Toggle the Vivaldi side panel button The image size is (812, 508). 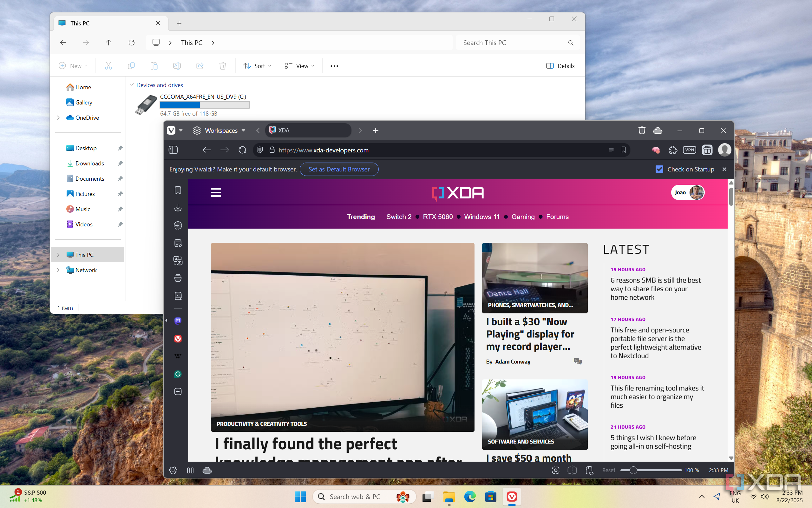pos(173,150)
